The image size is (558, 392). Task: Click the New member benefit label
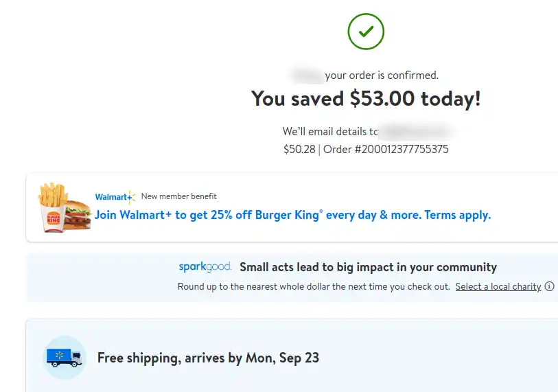coord(179,196)
